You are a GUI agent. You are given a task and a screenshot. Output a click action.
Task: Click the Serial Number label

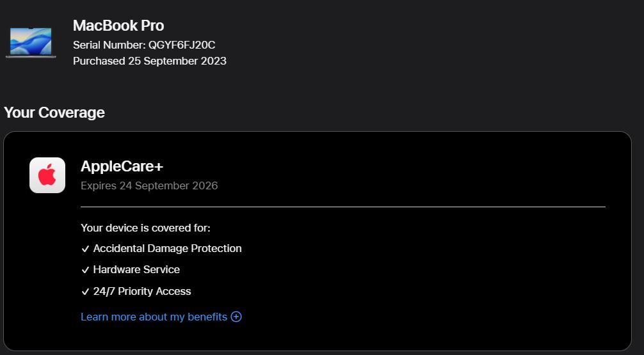click(x=109, y=45)
